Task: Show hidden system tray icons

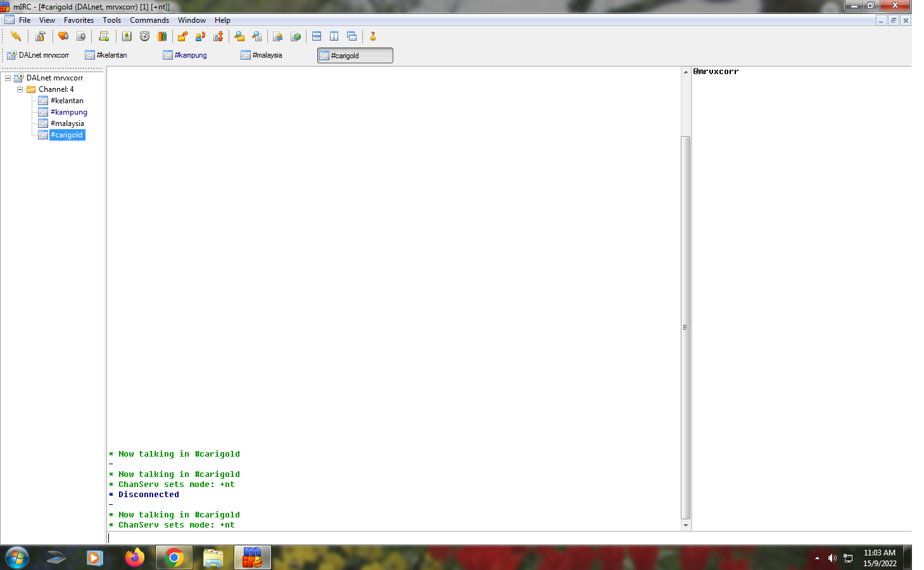Action: [x=817, y=558]
